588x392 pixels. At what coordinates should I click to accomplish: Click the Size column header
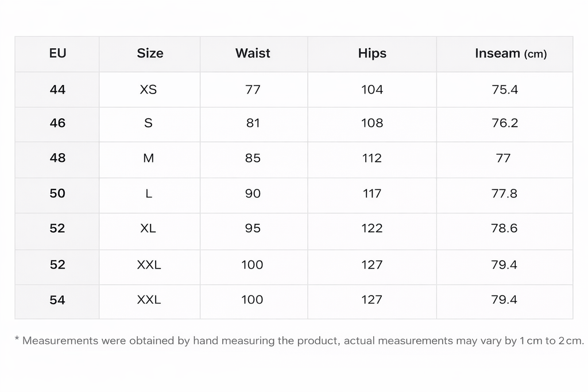[150, 53]
